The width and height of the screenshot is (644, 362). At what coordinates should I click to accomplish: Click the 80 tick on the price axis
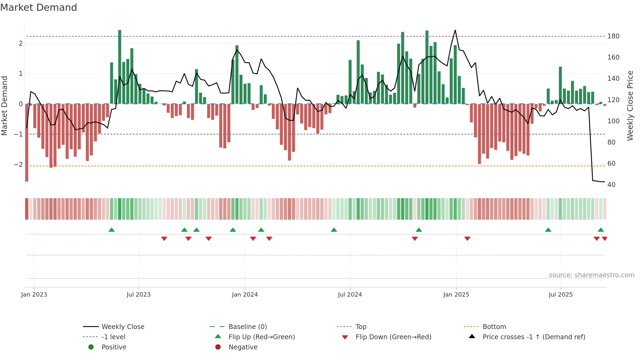611,142
